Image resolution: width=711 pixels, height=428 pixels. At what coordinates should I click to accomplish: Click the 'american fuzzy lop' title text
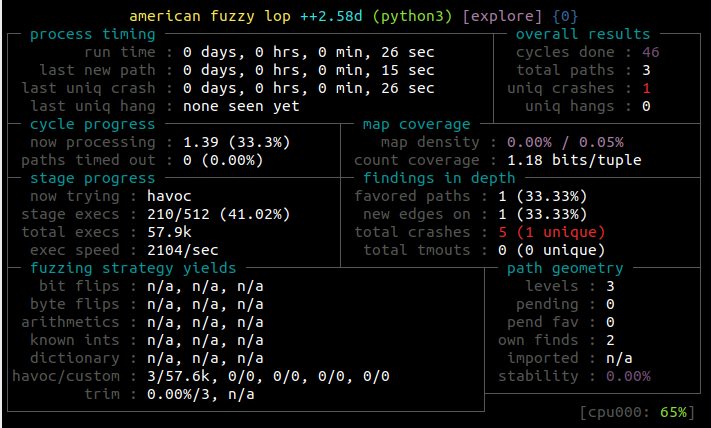(210, 17)
